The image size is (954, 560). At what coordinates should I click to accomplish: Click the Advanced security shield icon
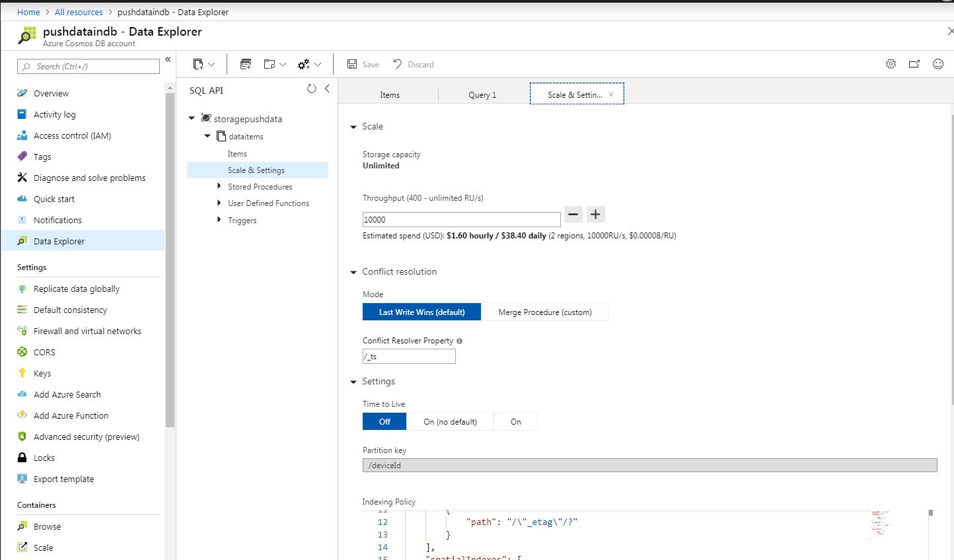(22, 437)
